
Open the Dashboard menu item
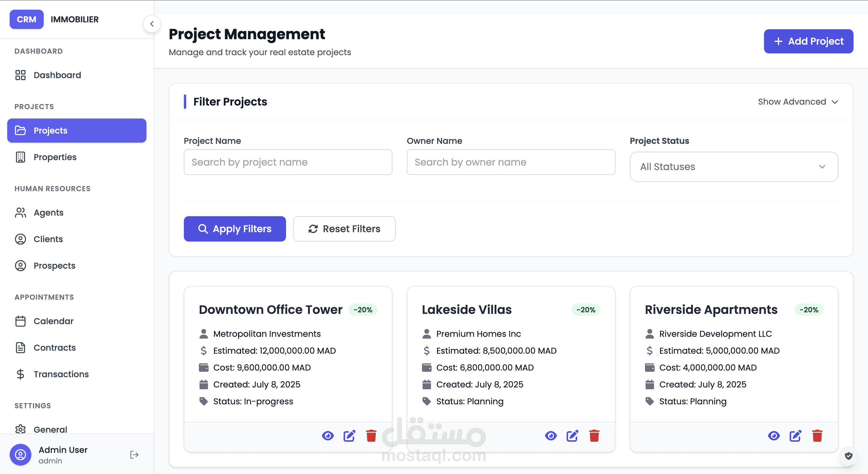[77, 75]
